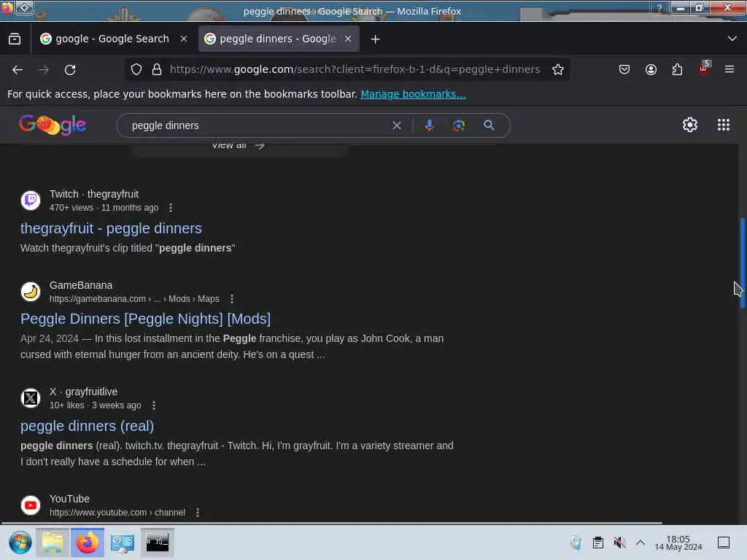Image resolution: width=747 pixels, height=560 pixels.
Task: Open file manager from taskbar
Action: coord(53,542)
